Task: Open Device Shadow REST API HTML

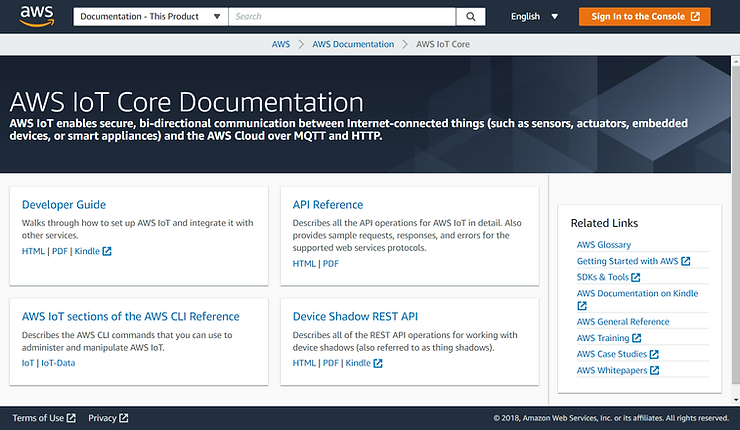Action: tap(304, 363)
